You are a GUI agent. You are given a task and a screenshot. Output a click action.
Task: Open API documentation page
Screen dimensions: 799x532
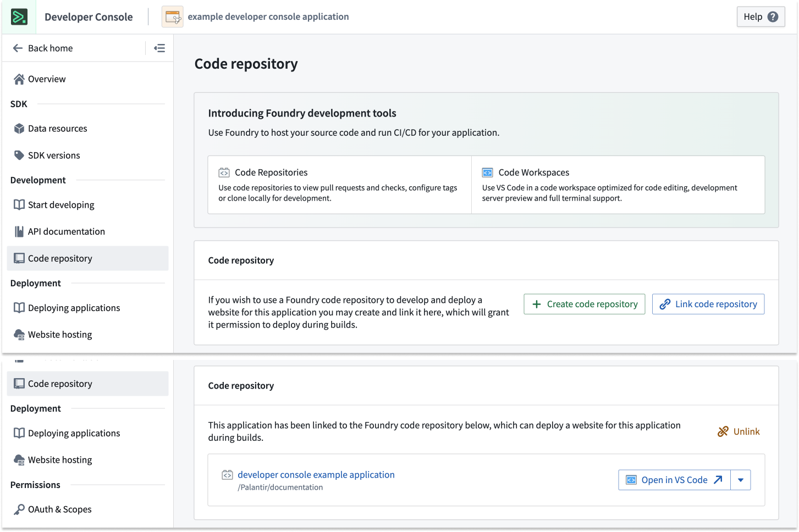pos(87,231)
